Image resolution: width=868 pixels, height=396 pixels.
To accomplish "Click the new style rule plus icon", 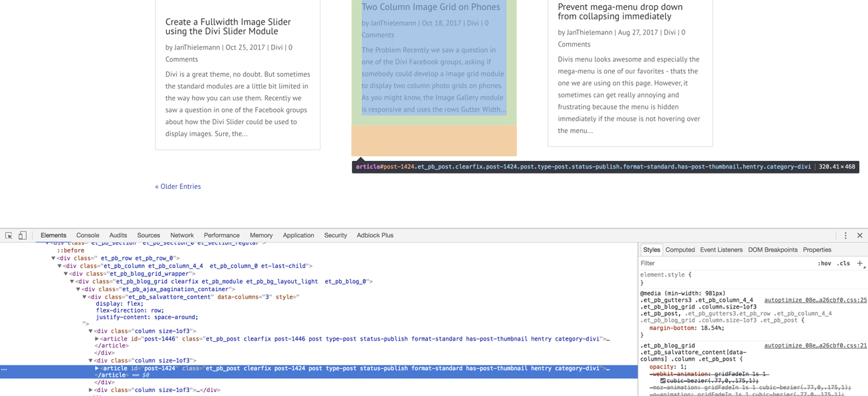I will pyautogui.click(x=860, y=264).
